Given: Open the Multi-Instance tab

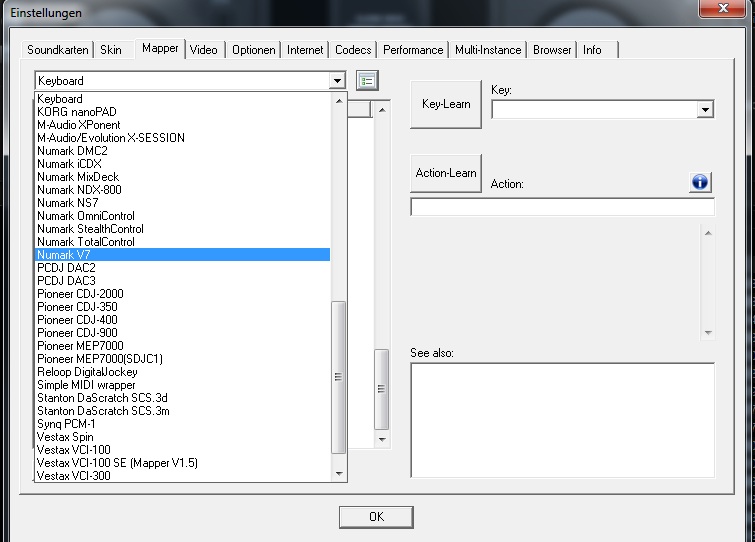Looking at the screenshot, I should (x=488, y=50).
